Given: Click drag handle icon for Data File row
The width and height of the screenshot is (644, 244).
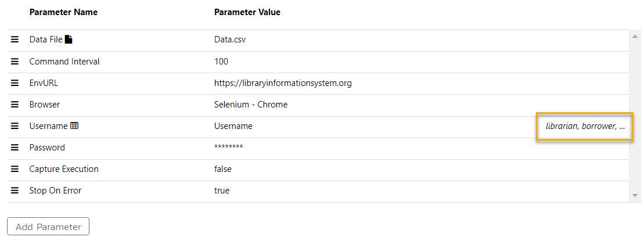Looking at the screenshot, I should (15, 40).
